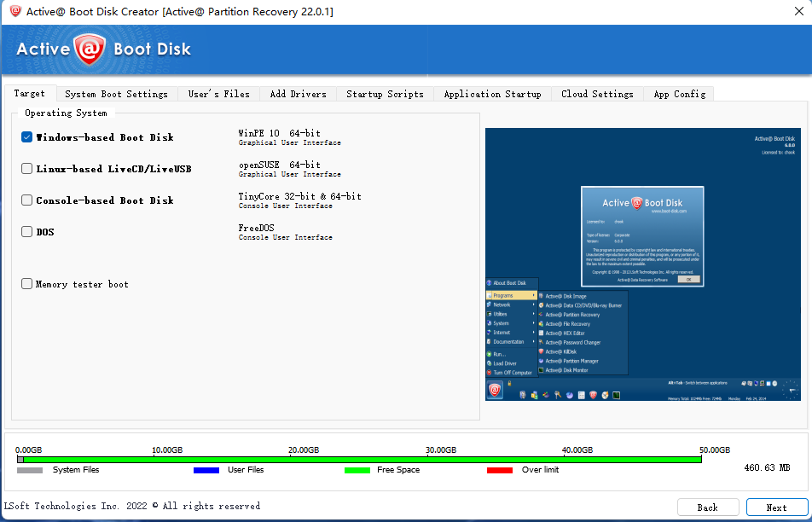Viewport: 812px width, 522px height.
Task: Enable Linux-based LiveCD/LiveUSB checkbox
Action: (27, 169)
